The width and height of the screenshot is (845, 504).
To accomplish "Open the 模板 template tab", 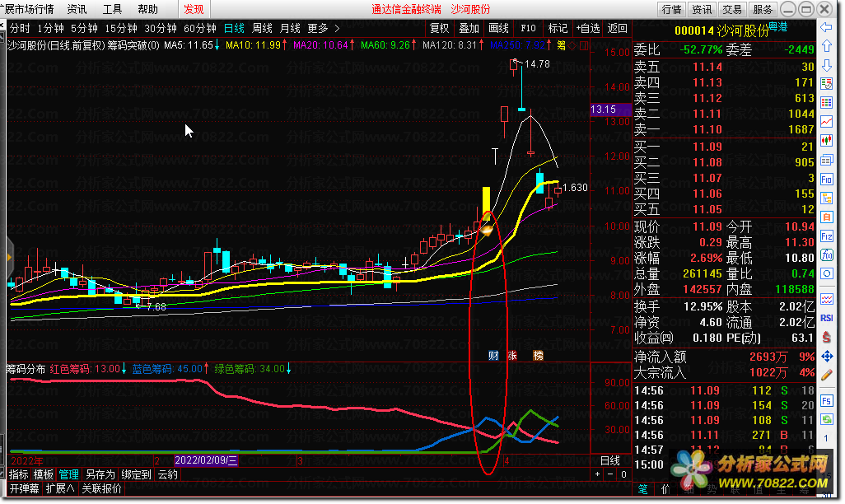I will point(43,474).
